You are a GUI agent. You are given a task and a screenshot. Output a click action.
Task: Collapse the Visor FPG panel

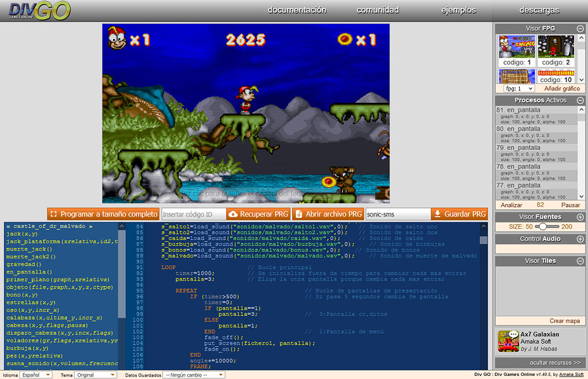coord(580,28)
